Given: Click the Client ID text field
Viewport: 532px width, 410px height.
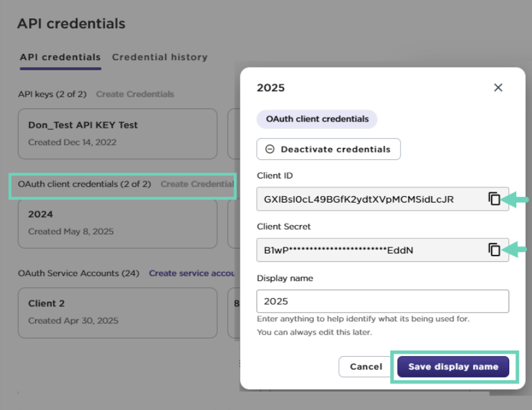Looking at the screenshot, I should (x=370, y=199).
